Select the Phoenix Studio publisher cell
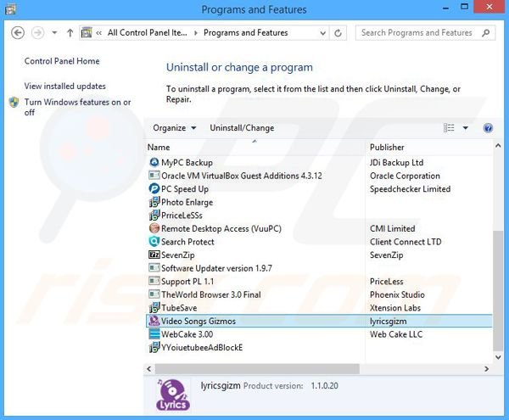The image size is (509, 420). (x=397, y=294)
